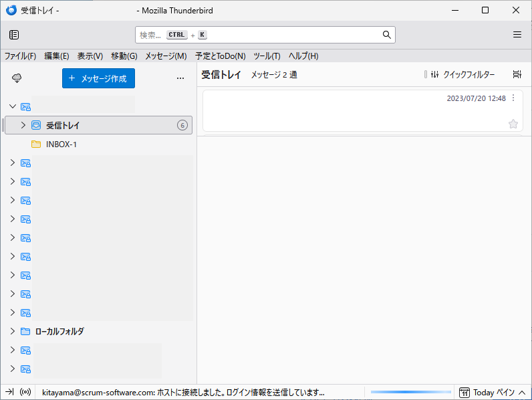
Task: Expand the ローカルフォルダ tree node
Action: point(13,331)
